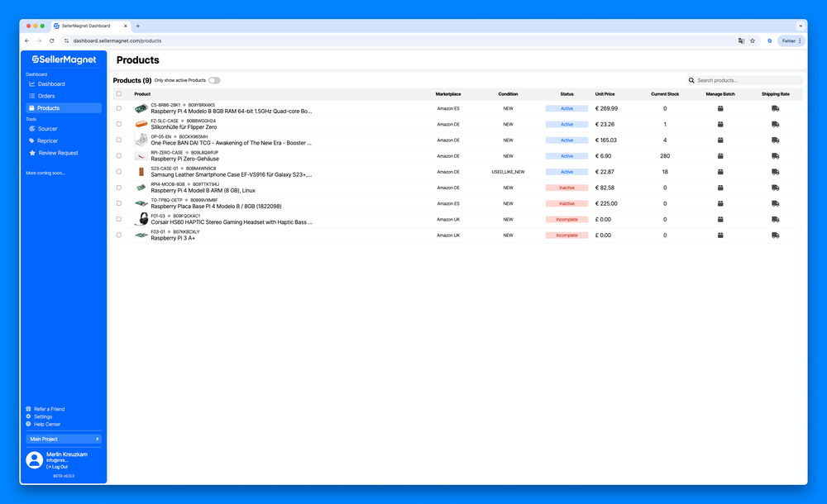Check the Raspberry Placa Base PI 4 row
The width and height of the screenshot is (827, 504).
[118, 203]
